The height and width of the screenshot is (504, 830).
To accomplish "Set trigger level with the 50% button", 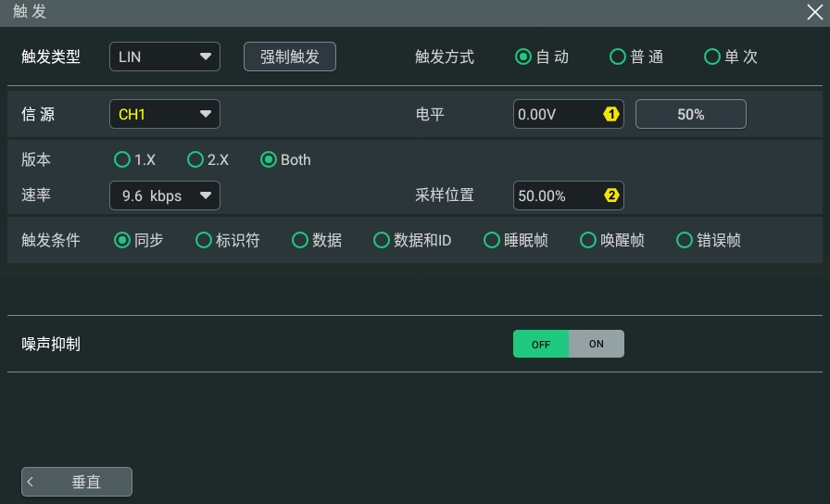I will coord(691,114).
